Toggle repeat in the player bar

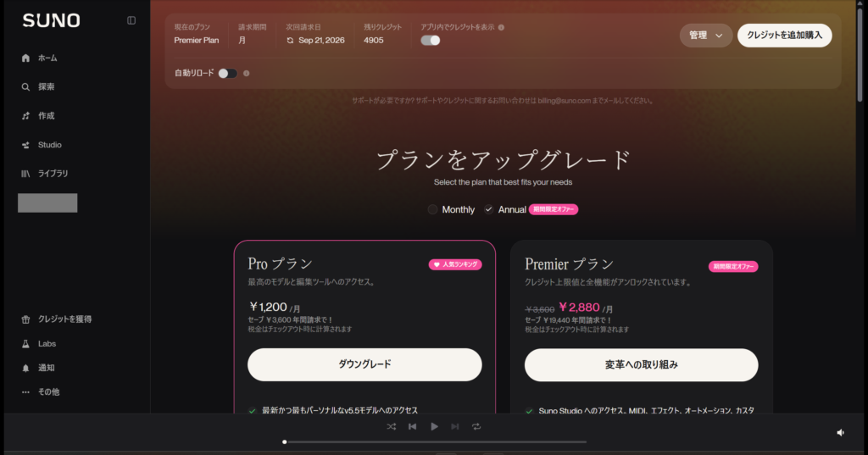pyautogui.click(x=476, y=427)
